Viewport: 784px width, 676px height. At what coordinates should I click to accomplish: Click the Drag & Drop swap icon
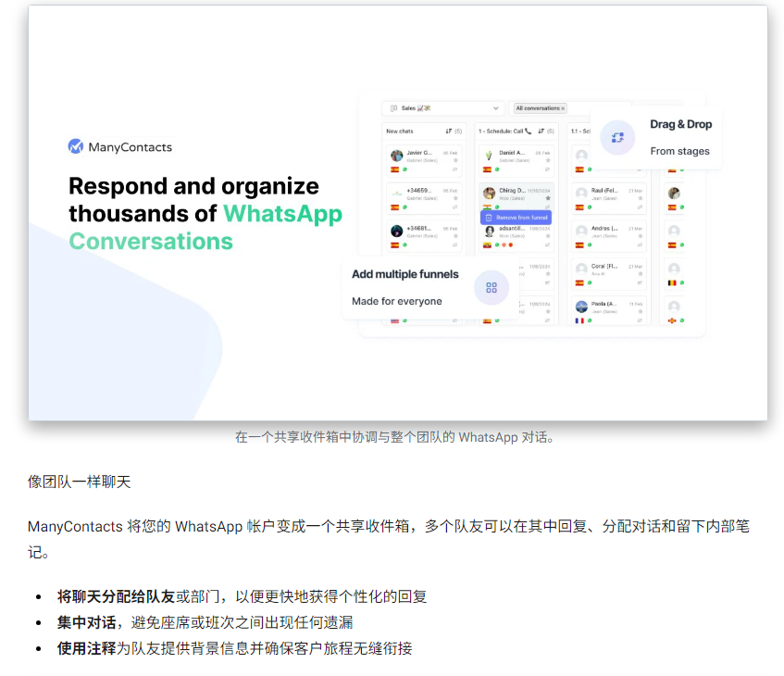point(617,138)
